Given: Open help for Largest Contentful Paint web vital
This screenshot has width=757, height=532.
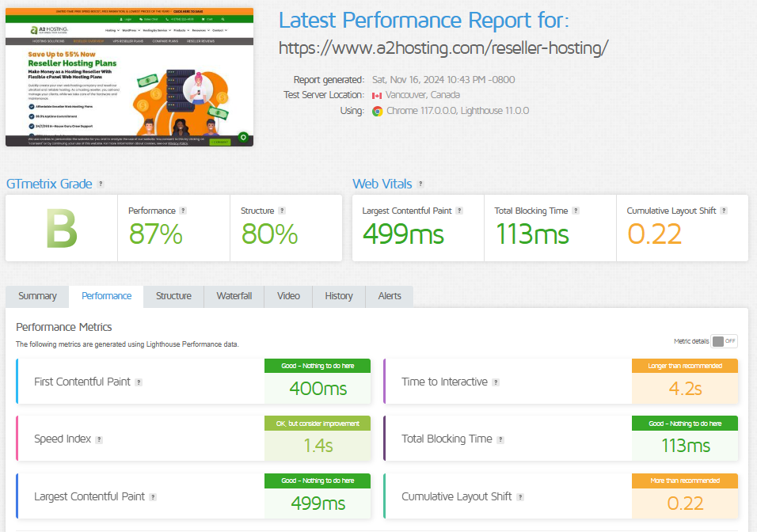Looking at the screenshot, I should pyautogui.click(x=459, y=211).
